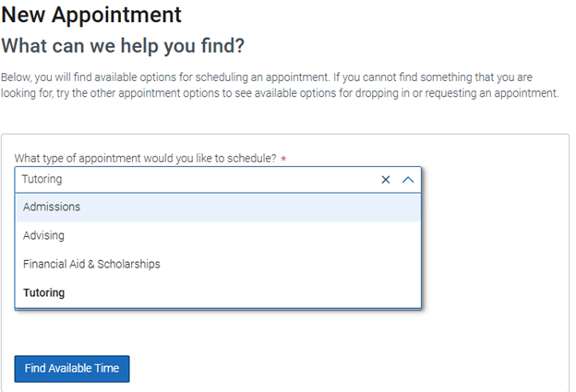Viewport: 576px width, 392px height.
Task: Click empty space between list and button
Action: (x=218, y=332)
